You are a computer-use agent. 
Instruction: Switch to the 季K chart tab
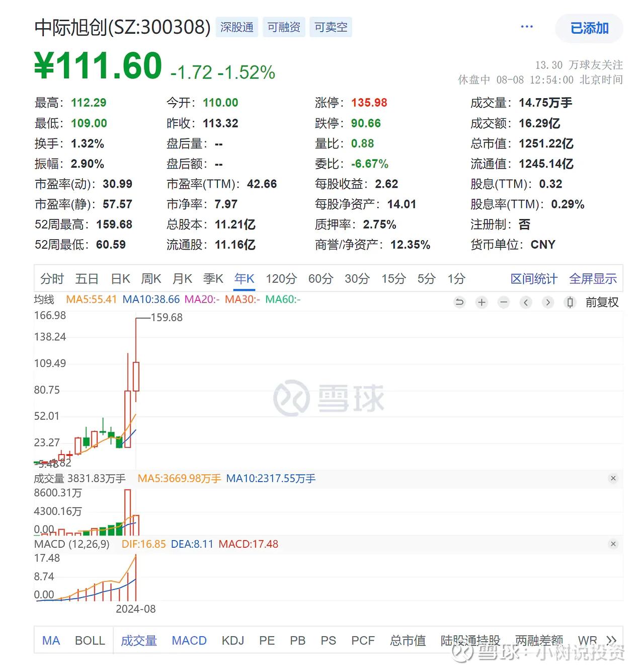click(213, 279)
